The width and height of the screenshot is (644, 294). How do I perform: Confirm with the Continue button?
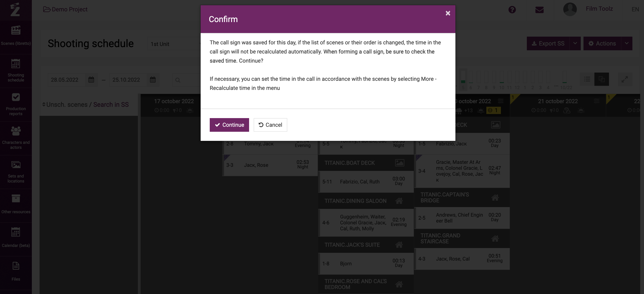click(229, 125)
